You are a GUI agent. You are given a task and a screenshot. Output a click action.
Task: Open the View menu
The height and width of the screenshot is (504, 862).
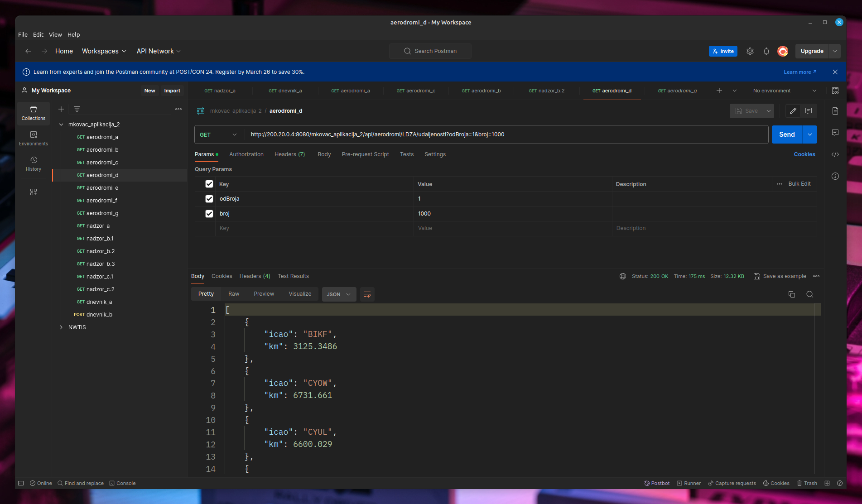(55, 34)
